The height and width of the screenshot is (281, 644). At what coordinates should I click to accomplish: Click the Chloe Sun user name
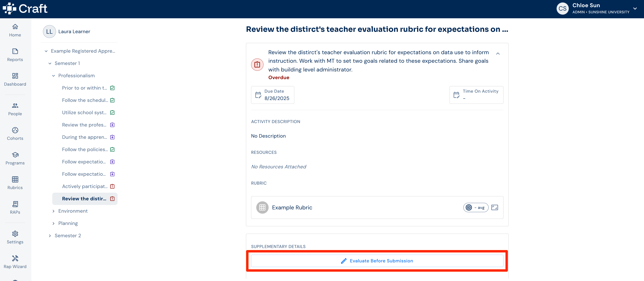586,5
